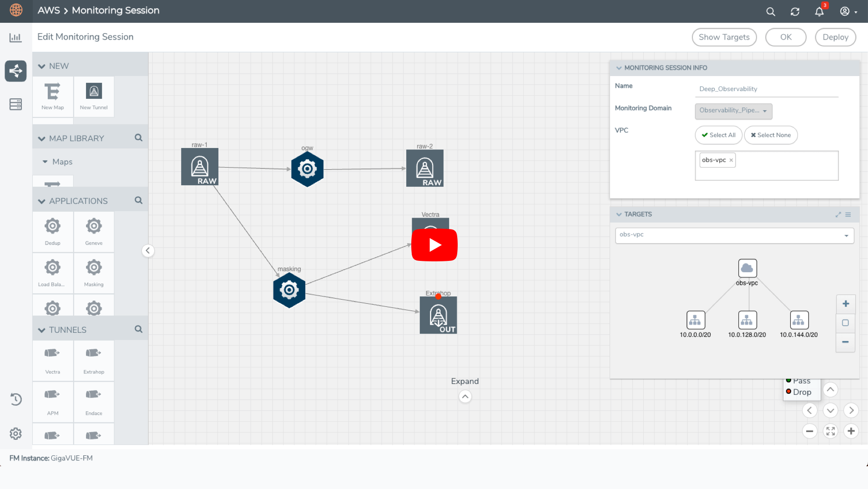This screenshot has height=489, width=868.
Task: Fit the canvas to screen
Action: 830,431
